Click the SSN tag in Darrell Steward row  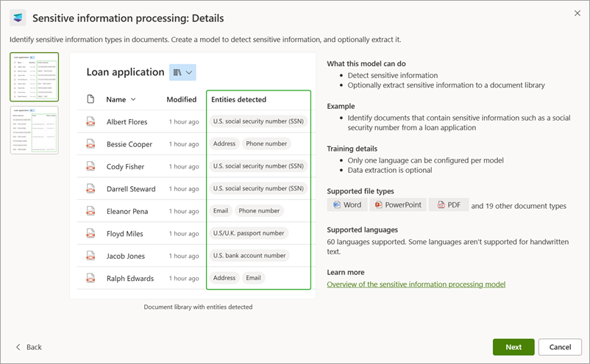point(258,188)
